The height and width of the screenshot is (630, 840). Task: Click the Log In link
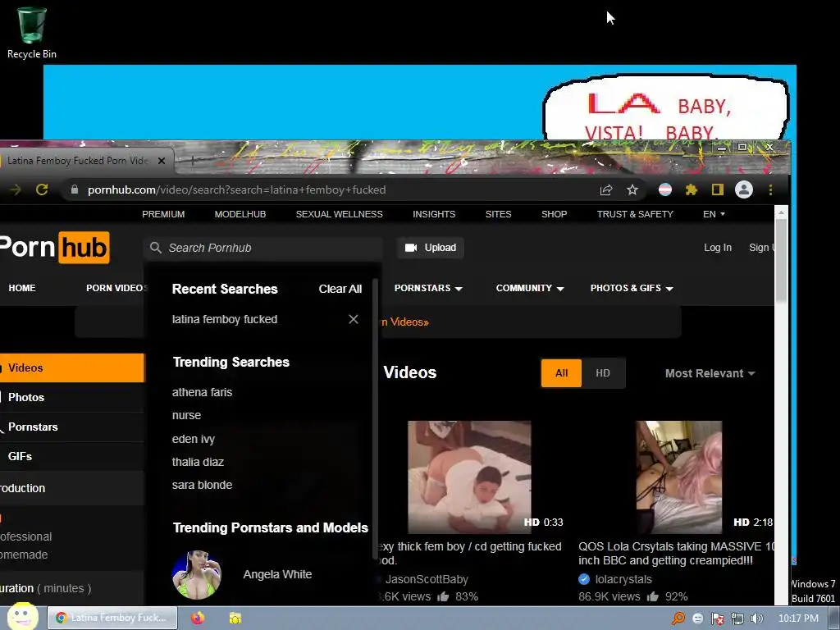tap(717, 248)
